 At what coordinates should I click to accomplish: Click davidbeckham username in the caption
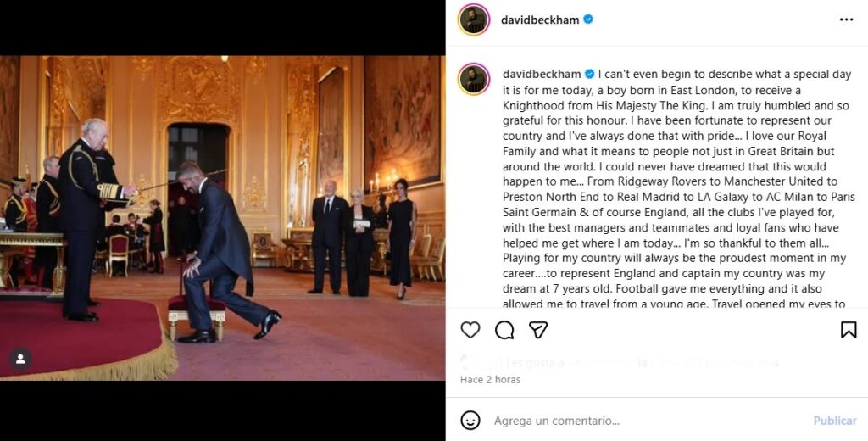coord(540,74)
